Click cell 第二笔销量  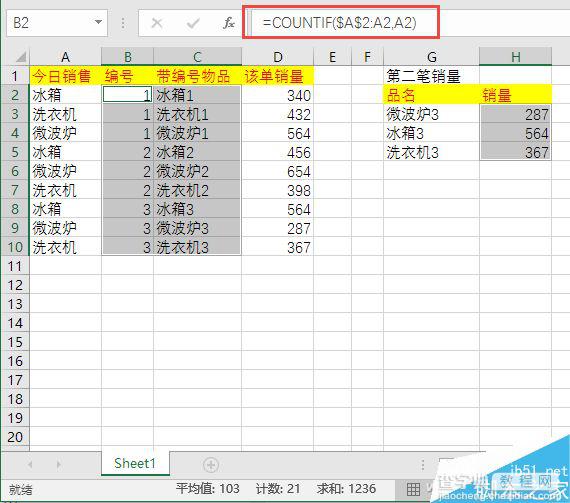pos(431,76)
